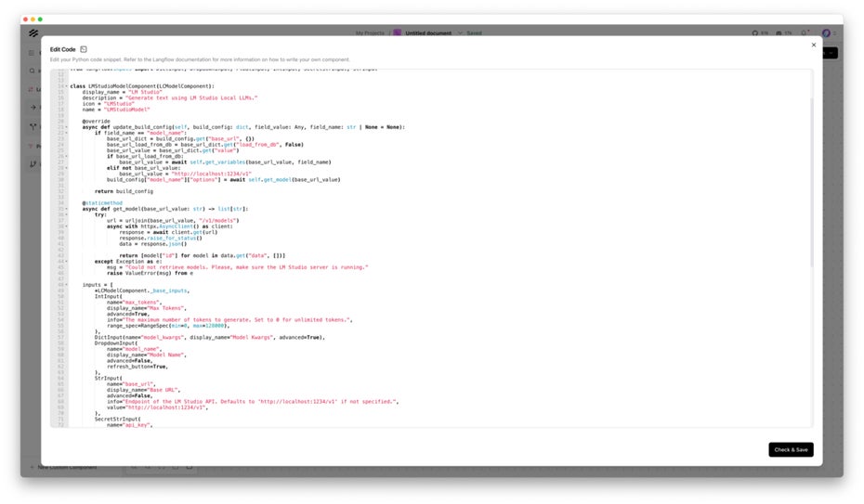Click the *LCModelComponent._base_inputs line

142,291
